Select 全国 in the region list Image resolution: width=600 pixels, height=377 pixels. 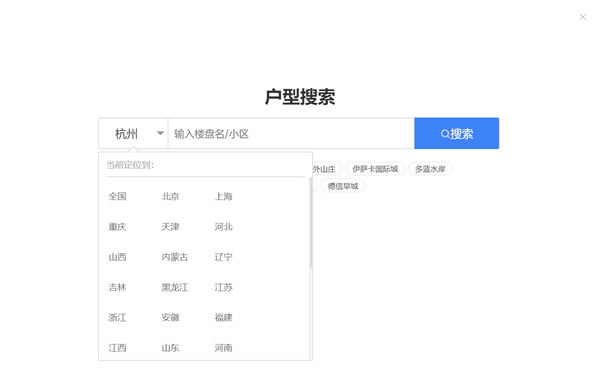pos(117,196)
